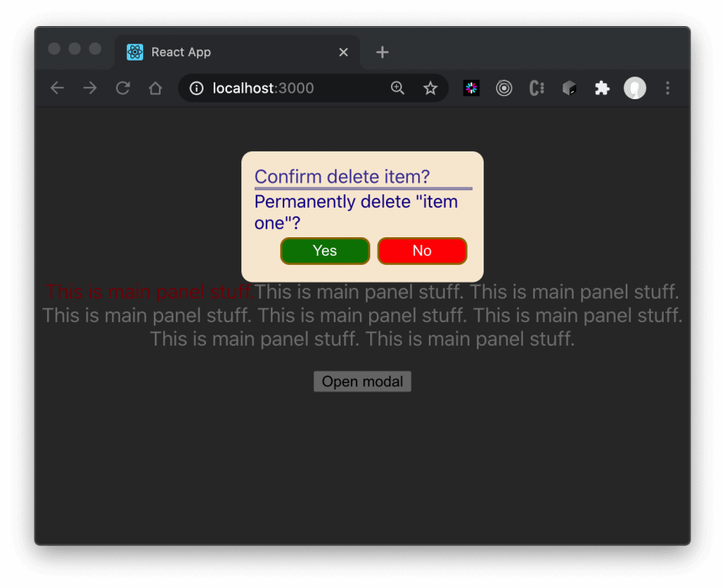Click the red window close light
The width and height of the screenshot is (725, 588).
coord(54,49)
